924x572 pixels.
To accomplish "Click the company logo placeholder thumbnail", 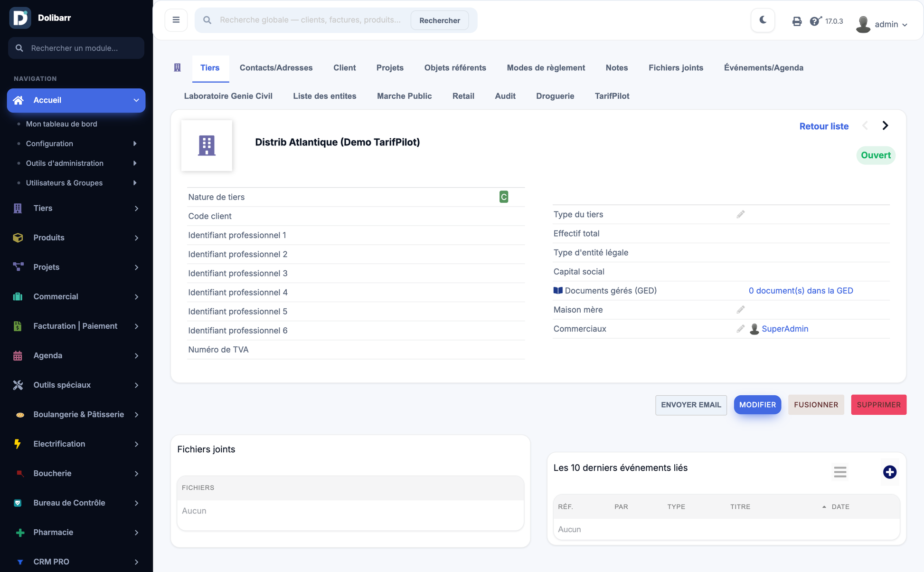I will 207,145.
